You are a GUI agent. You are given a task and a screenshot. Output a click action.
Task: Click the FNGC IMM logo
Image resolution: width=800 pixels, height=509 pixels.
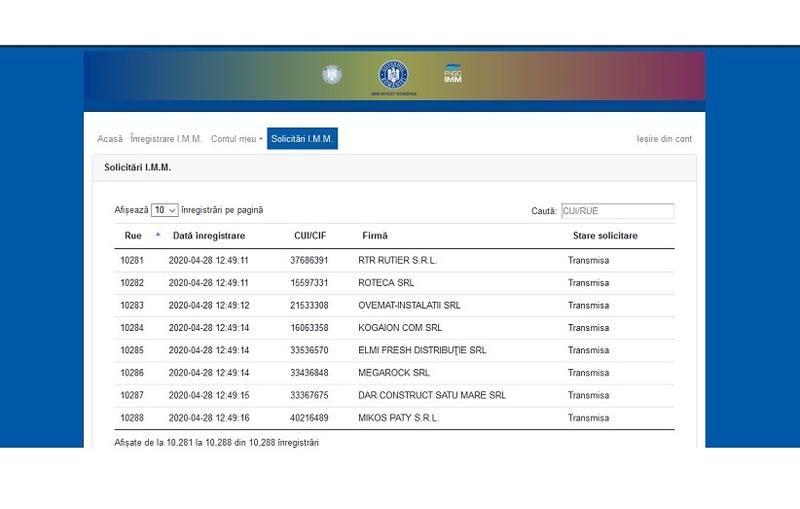453,75
